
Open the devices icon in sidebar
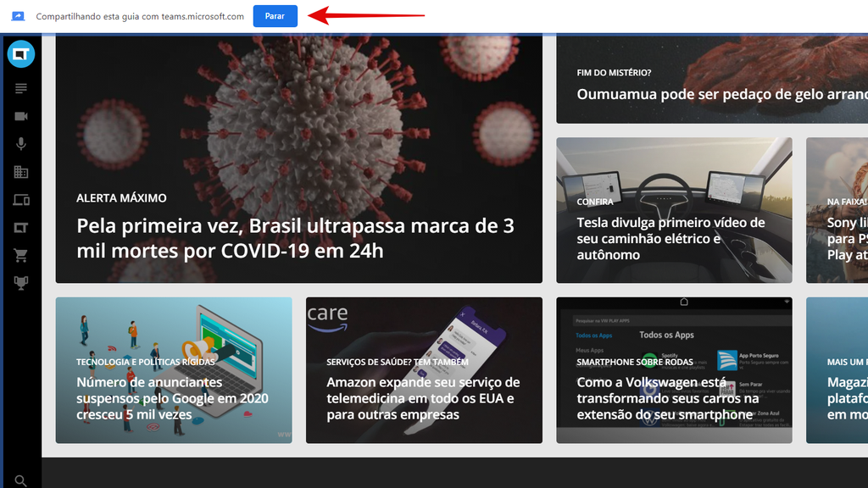(x=21, y=200)
